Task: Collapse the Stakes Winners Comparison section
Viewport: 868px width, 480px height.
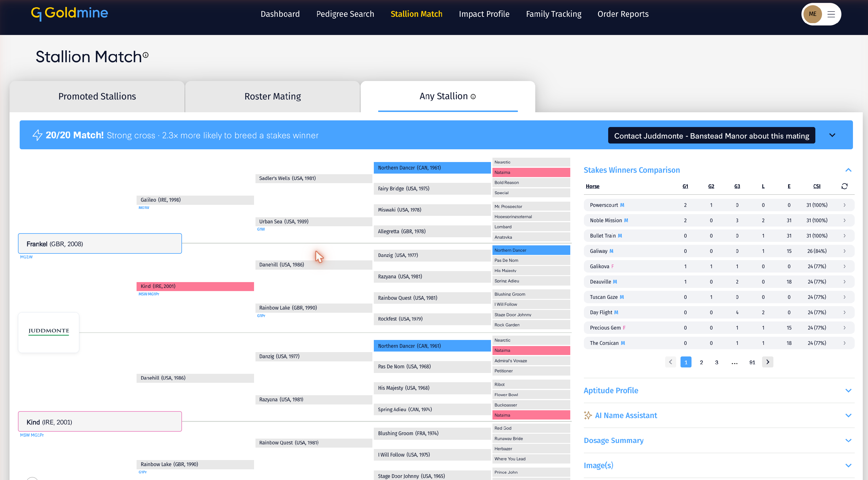Action: point(848,170)
